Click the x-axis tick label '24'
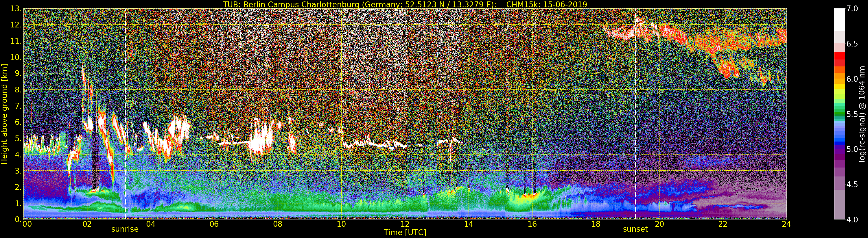 point(786,224)
